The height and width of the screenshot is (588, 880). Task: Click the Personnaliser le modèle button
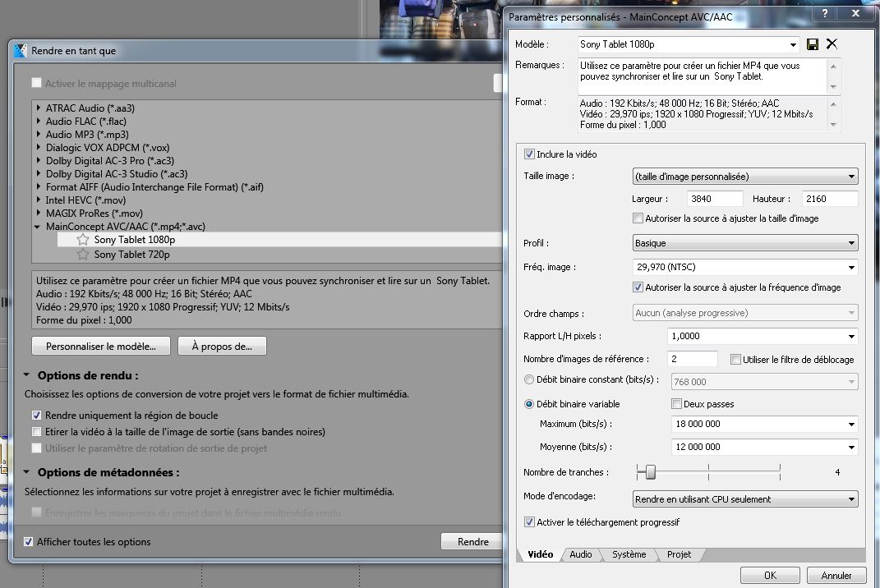101,347
